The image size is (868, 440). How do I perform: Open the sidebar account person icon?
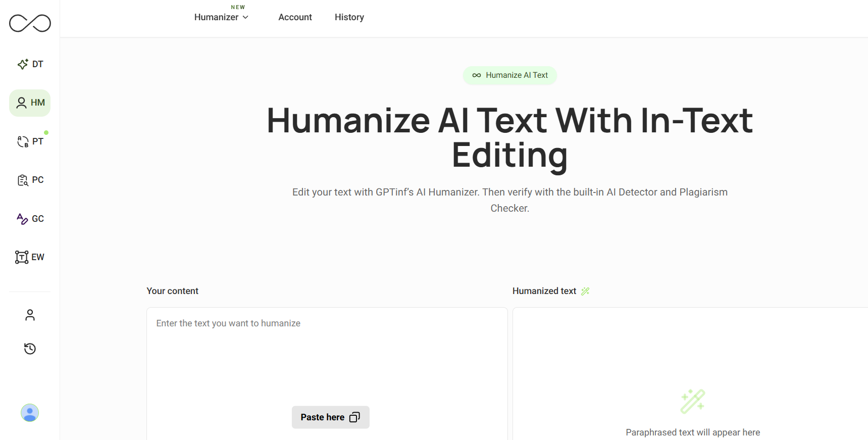(x=30, y=315)
